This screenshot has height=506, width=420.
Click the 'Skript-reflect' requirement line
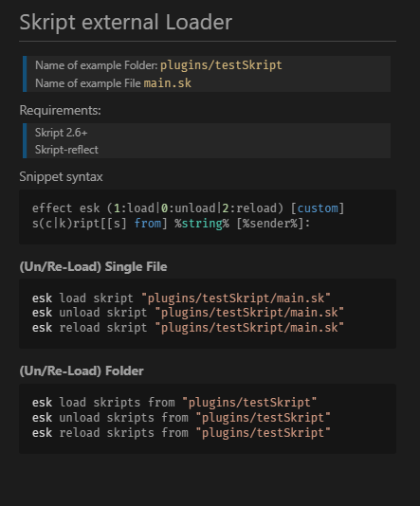click(66, 150)
